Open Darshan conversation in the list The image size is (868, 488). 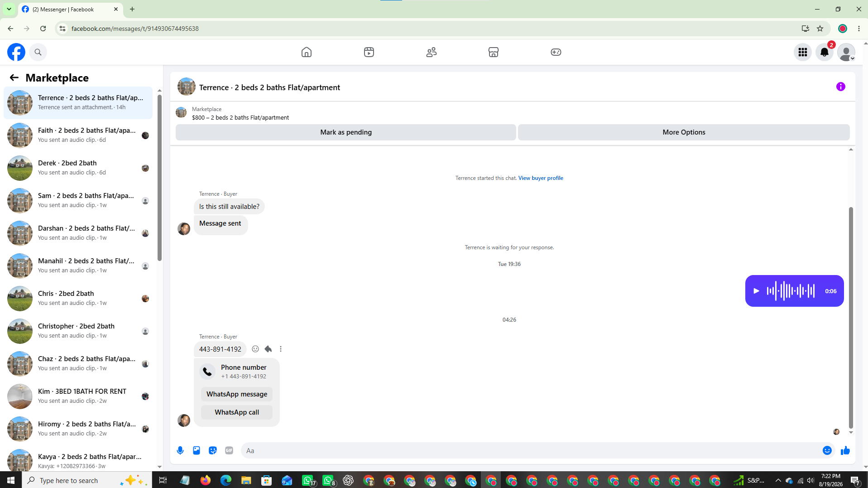point(78,233)
